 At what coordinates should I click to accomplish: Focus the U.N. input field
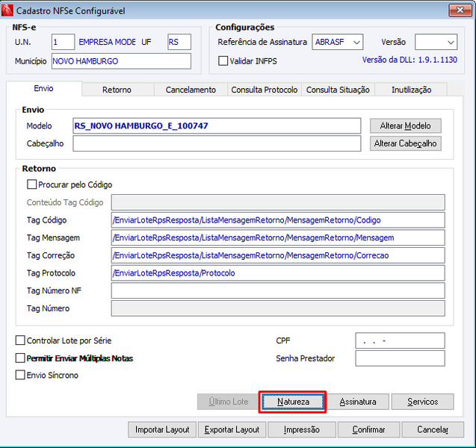pyautogui.click(x=63, y=42)
